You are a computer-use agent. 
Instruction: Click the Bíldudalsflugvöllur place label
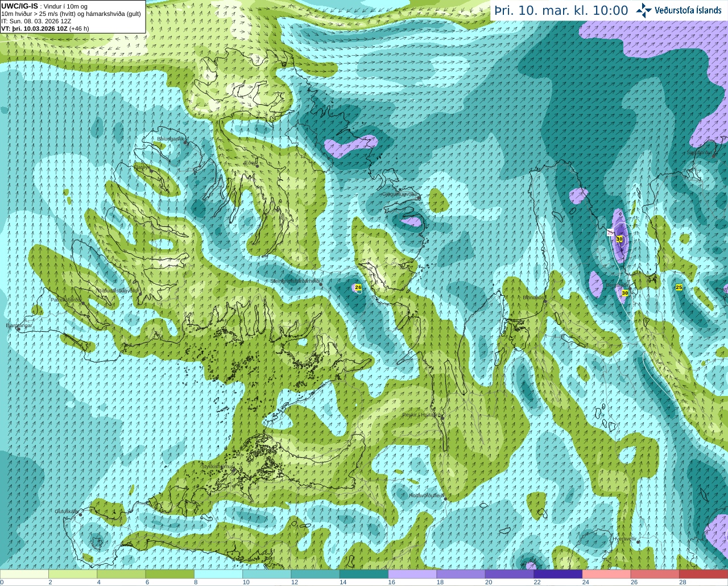coord(119,290)
